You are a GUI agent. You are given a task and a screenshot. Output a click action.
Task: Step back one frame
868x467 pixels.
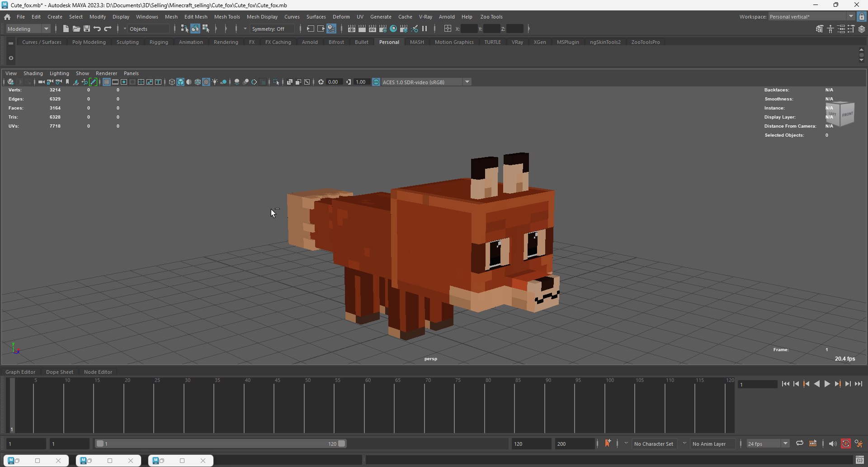coord(796,384)
